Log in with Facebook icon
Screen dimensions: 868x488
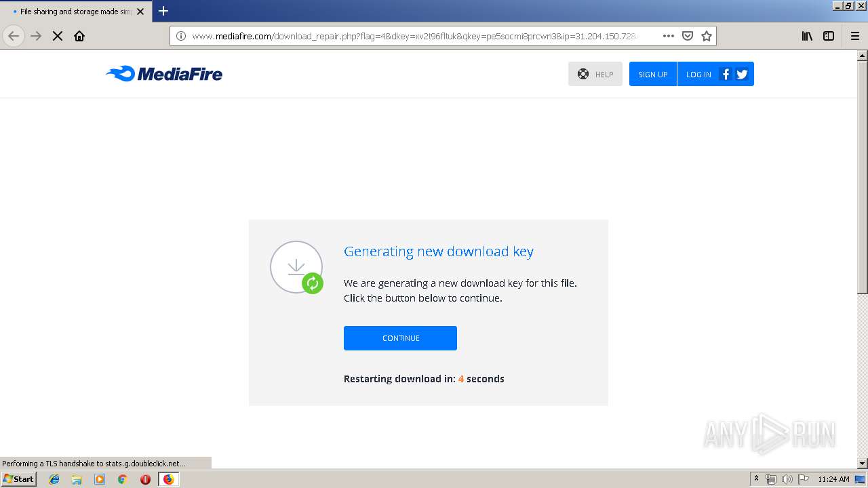coord(725,74)
